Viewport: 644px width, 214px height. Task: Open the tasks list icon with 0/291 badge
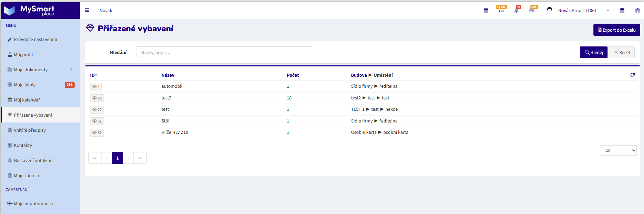[501, 10]
